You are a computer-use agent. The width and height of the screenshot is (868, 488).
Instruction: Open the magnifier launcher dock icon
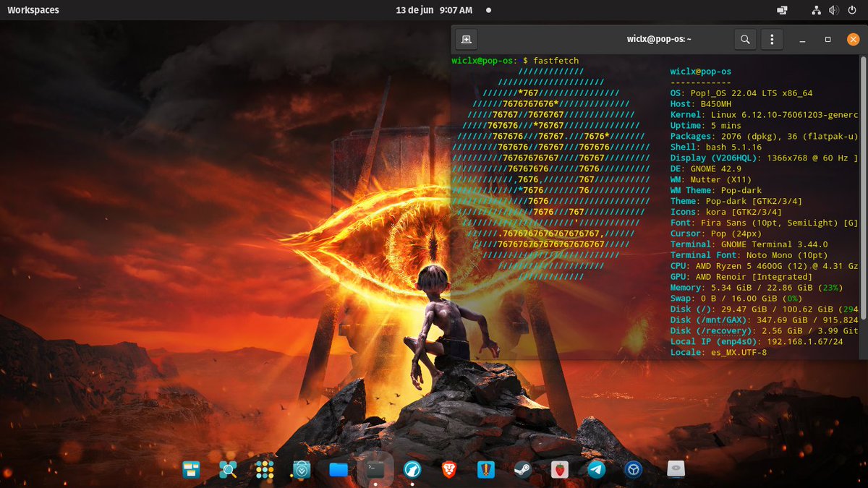pyautogui.click(x=229, y=470)
